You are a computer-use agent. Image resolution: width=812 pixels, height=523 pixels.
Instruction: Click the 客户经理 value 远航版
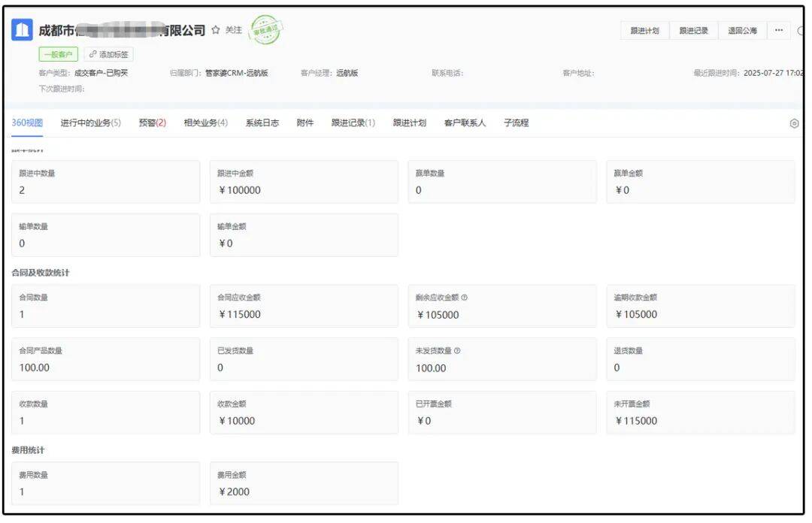tap(347, 73)
